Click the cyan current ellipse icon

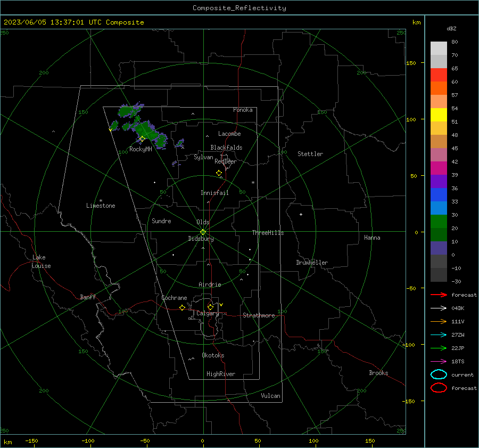pos(439,374)
